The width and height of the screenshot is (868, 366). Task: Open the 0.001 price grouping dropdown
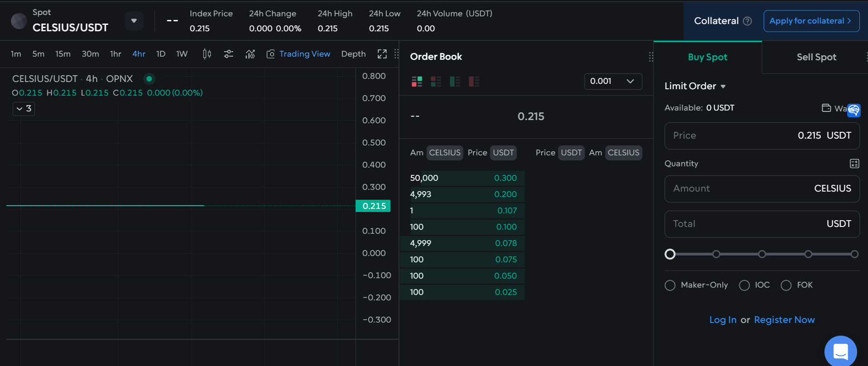(x=613, y=82)
